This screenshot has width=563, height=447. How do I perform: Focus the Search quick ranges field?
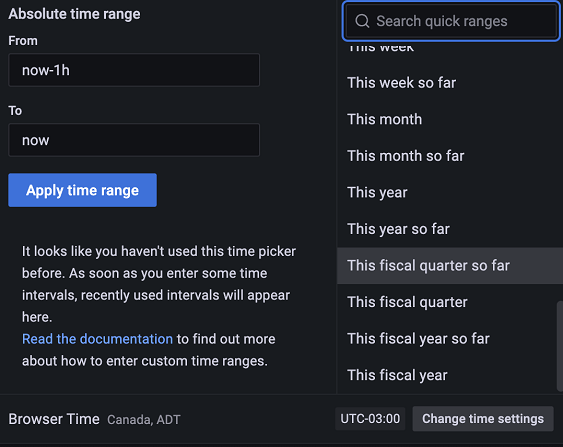(x=451, y=21)
